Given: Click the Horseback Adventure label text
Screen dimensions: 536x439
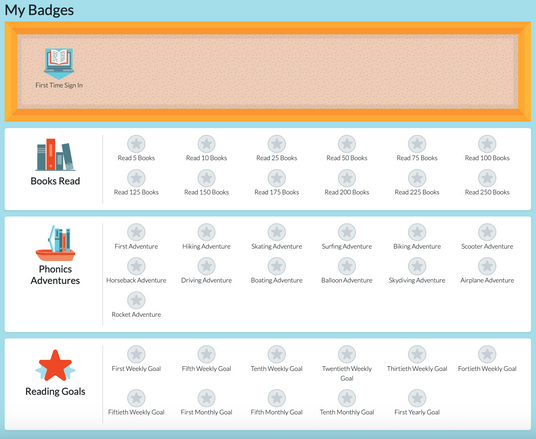Looking at the screenshot, I should pos(136,280).
